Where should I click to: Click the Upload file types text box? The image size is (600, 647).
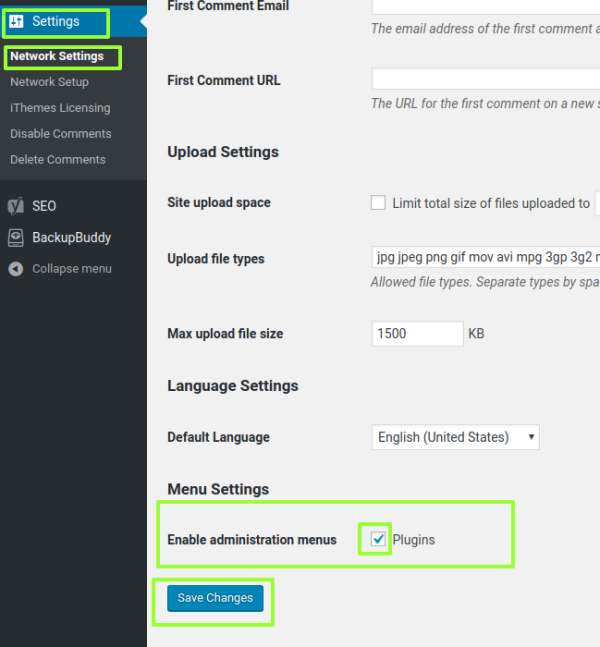[x=485, y=258]
